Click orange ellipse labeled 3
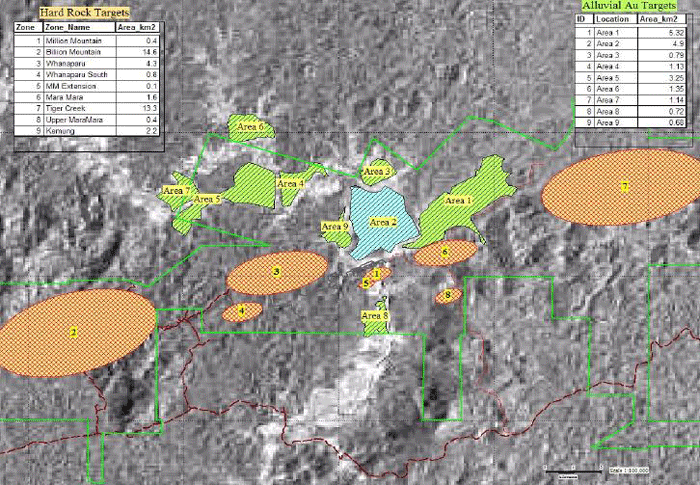The image size is (700, 485). 277,271
